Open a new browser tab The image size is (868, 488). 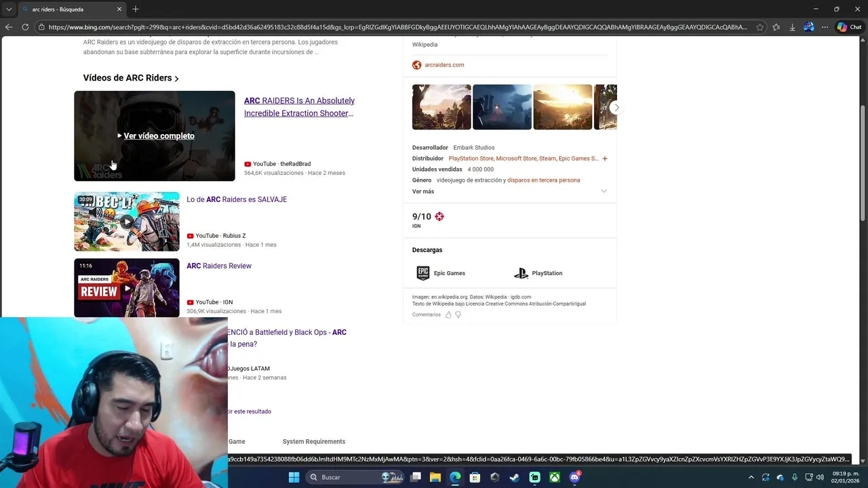click(x=136, y=9)
